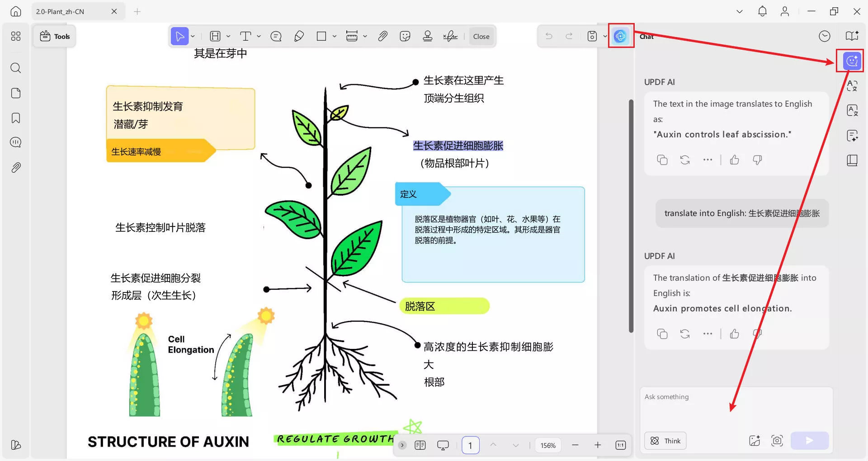Expand the select tool dropdown arrow

pos(193,36)
